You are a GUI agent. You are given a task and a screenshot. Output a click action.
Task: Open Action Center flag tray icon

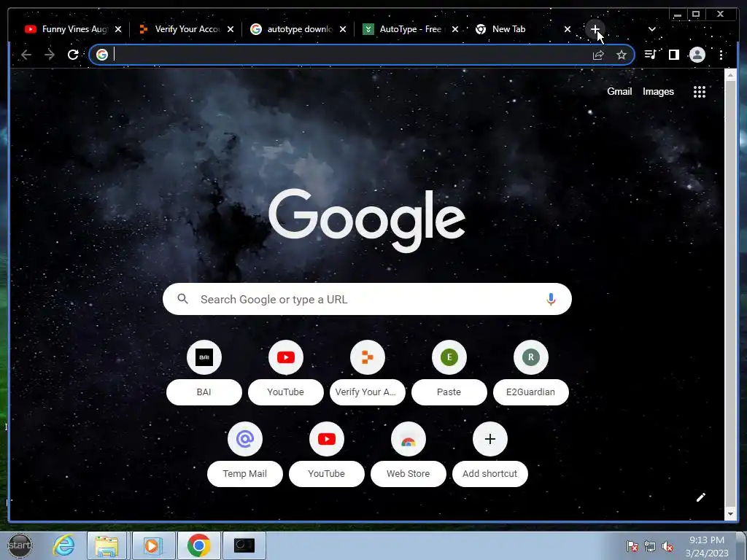click(632, 547)
